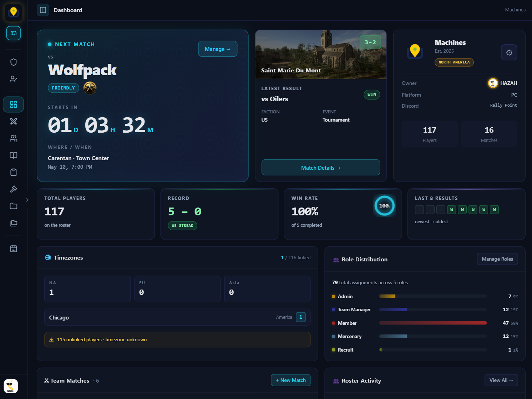Open the stacked folders icon in sidebar

coord(14,223)
